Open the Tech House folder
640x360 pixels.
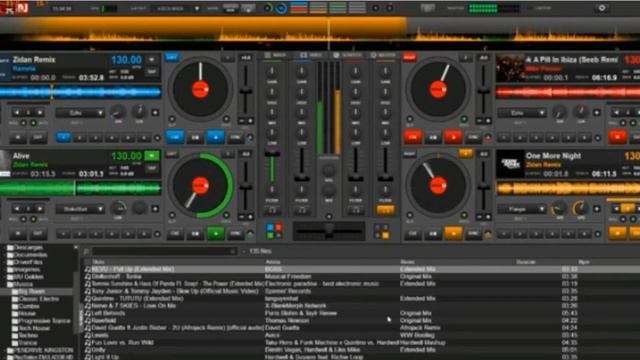click(x=34, y=328)
